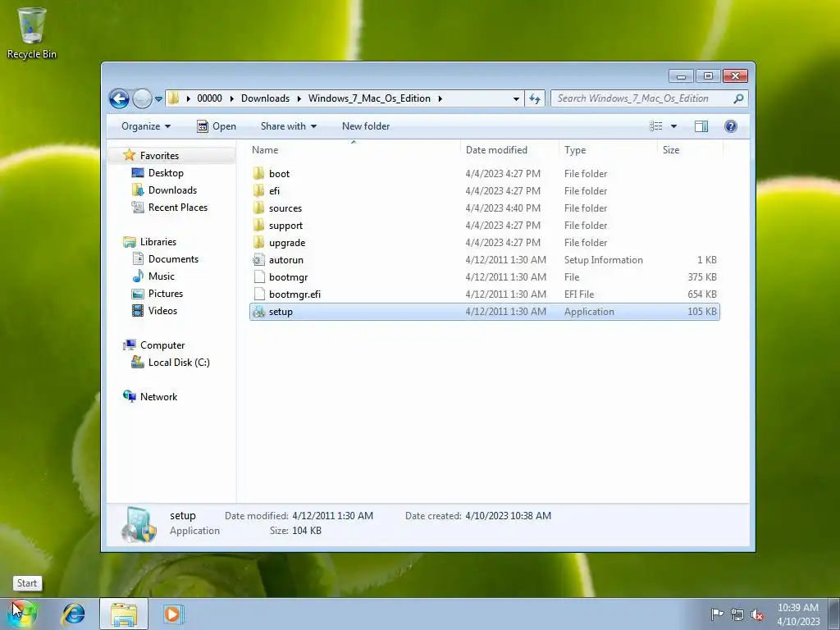Select the autorun setup information file icon
Screen dimensions: 840x630
coord(258,260)
